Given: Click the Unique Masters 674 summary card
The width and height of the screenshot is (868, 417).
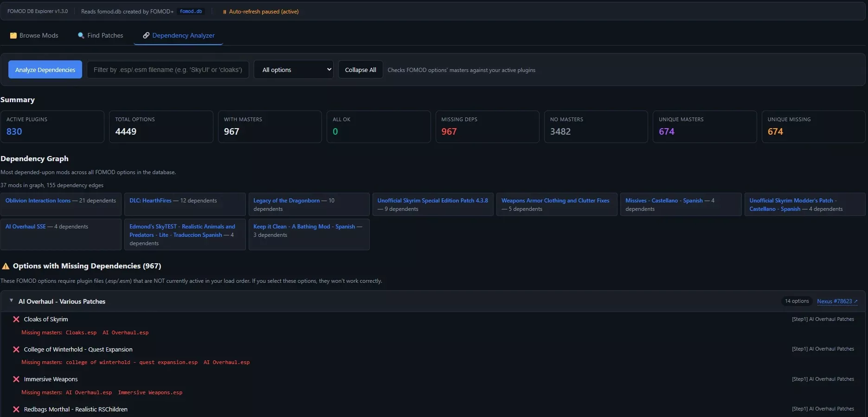Looking at the screenshot, I should (705, 127).
